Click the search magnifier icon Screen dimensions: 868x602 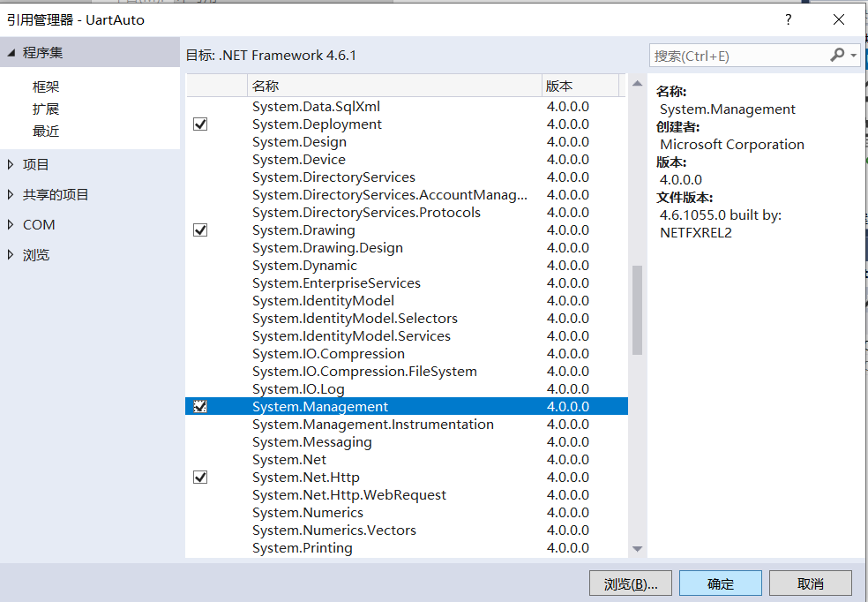(x=838, y=55)
